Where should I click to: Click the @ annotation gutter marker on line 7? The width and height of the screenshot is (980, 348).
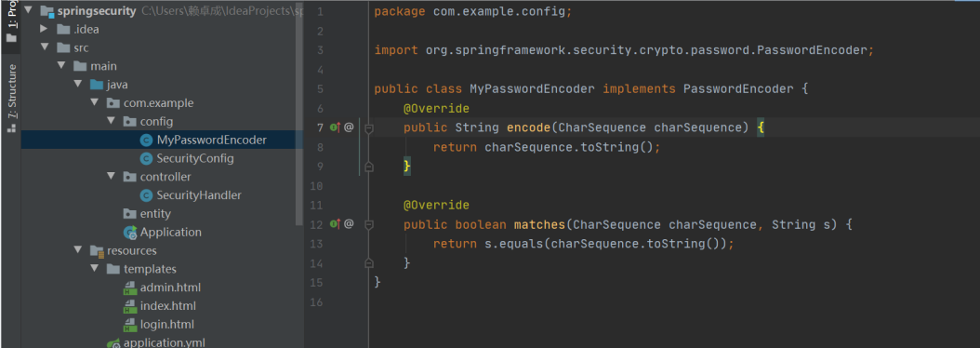(349, 127)
